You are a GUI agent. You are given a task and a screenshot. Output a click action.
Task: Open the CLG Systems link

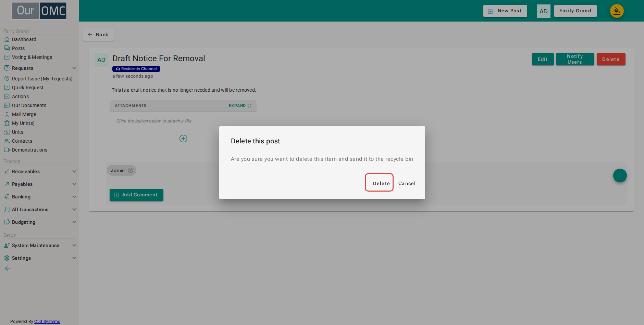pos(47,322)
